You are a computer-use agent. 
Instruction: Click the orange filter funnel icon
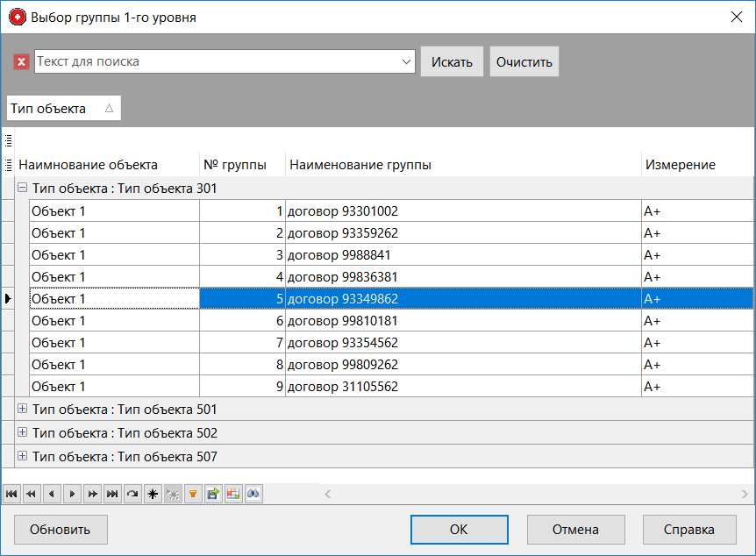pyautogui.click(x=193, y=494)
